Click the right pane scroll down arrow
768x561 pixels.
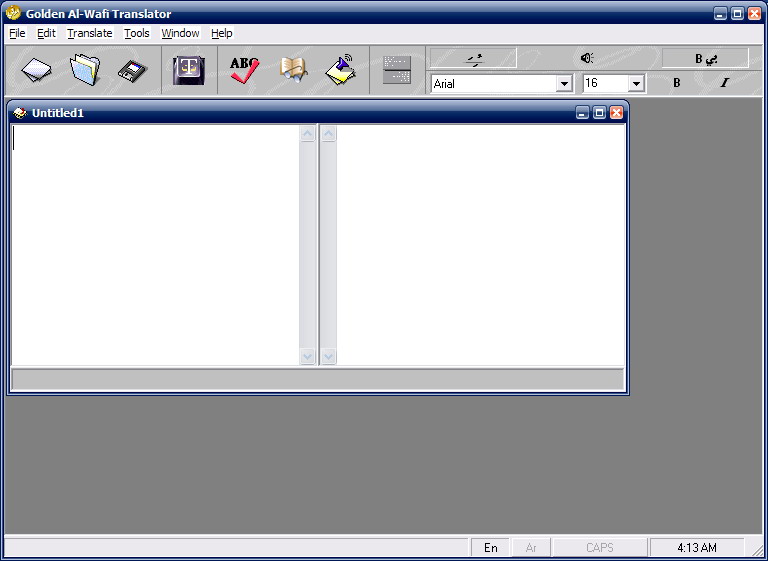[x=329, y=356]
